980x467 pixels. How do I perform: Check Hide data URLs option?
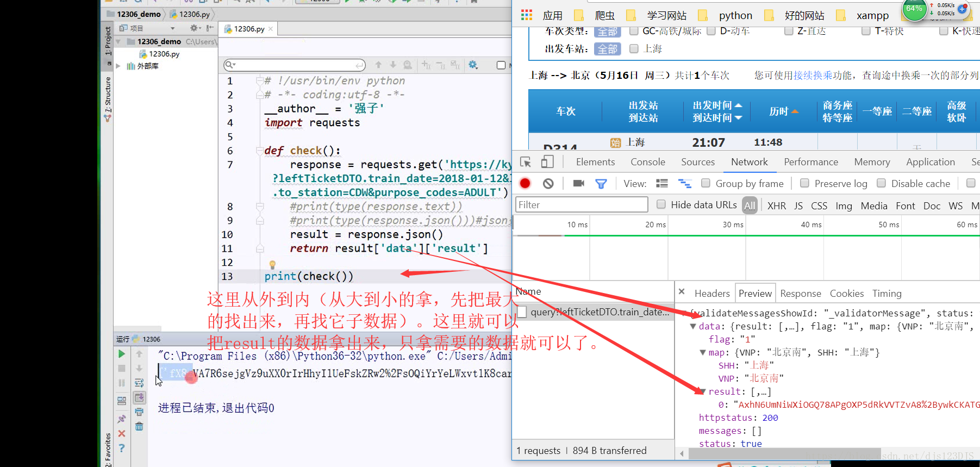point(661,204)
